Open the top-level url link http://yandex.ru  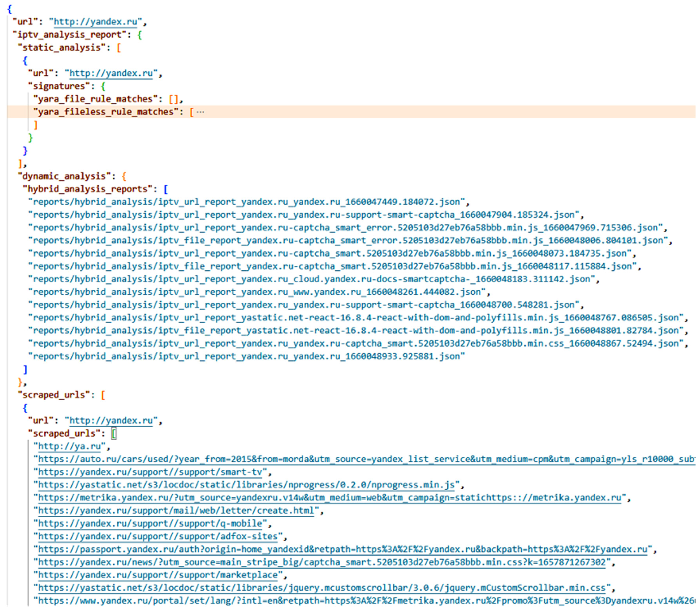95,22
